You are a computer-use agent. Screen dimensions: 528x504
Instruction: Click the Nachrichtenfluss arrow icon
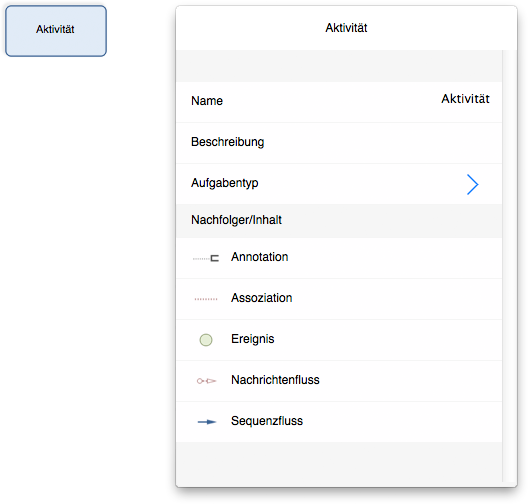(206, 381)
